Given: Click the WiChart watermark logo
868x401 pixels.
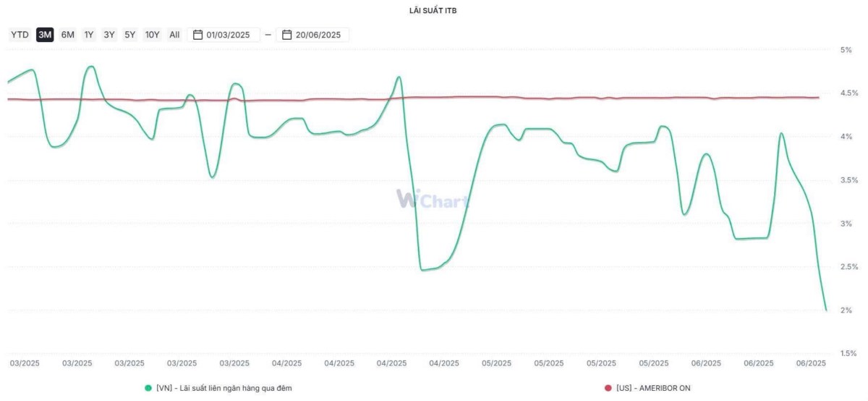Looking at the screenshot, I should pos(433,199).
